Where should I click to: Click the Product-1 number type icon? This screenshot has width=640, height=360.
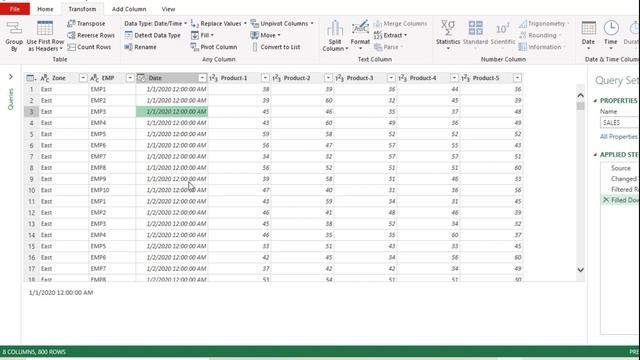point(213,78)
